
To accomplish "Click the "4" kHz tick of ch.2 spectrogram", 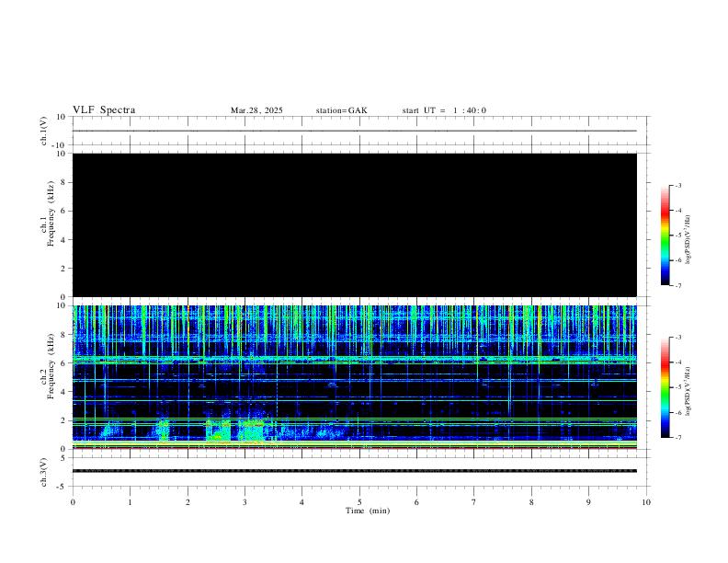I will click(x=63, y=392).
